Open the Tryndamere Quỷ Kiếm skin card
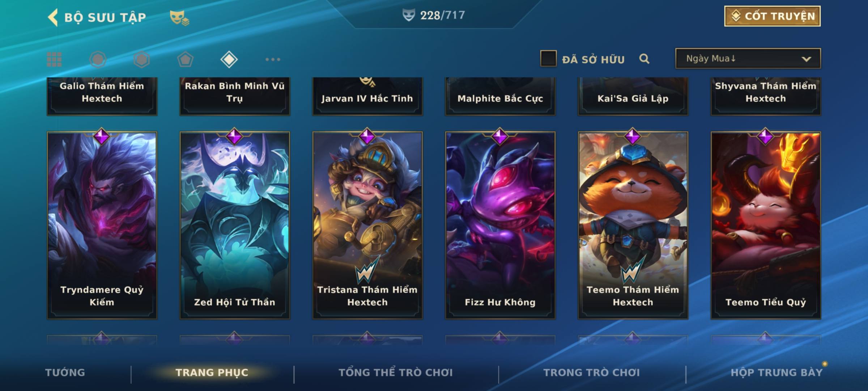The width and height of the screenshot is (868, 391). [x=102, y=225]
